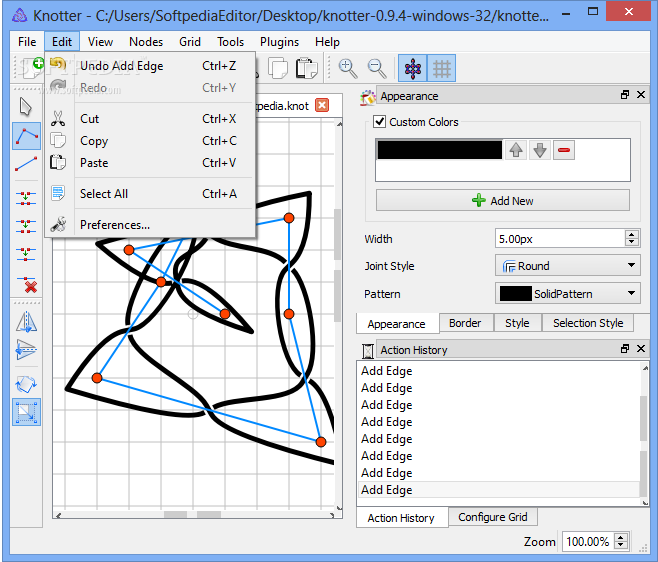The image size is (658, 562).
Task: Open the File menu
Action: 27,42
